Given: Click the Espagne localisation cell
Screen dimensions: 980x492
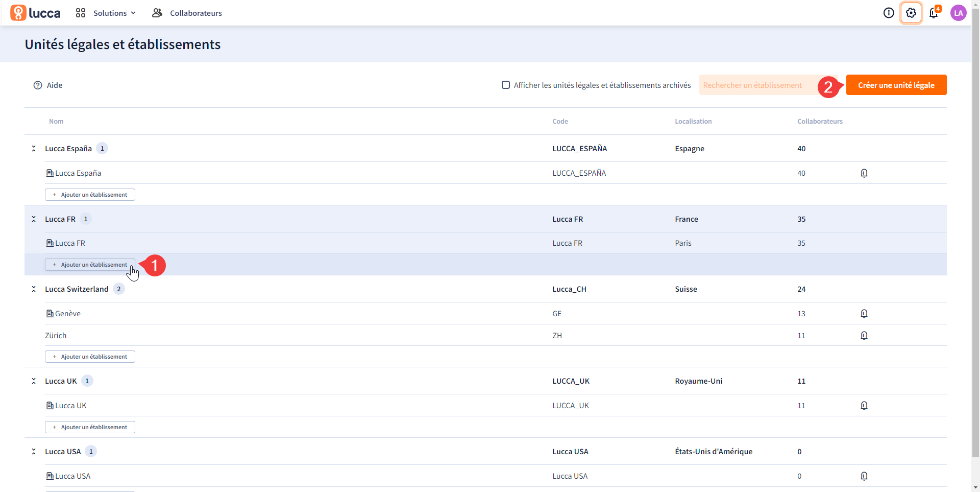Looking at the screenshot, I should coord(689,149).
